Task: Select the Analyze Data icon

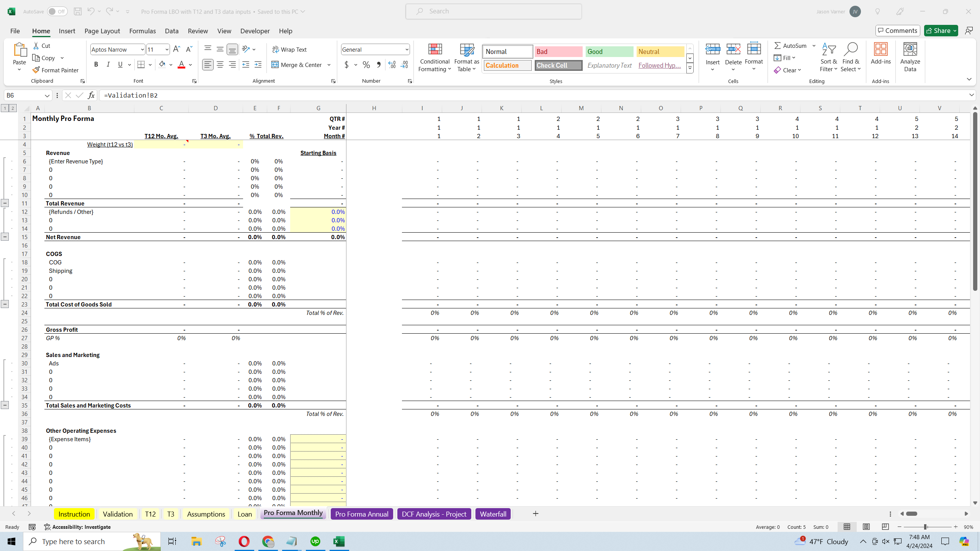Action: tap(910, 55)
